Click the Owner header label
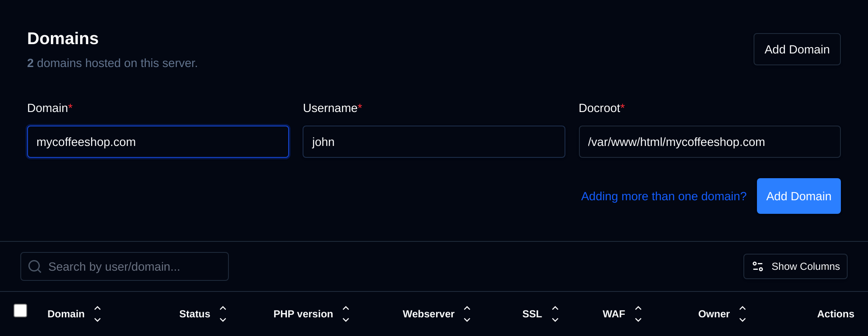868x336 pixels. click(714, 314)
